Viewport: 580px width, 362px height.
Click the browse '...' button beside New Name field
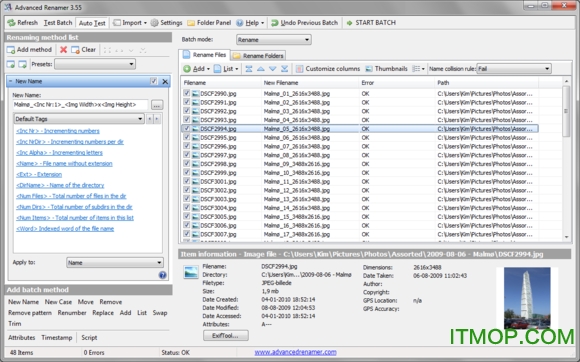(x=156, y=105)
